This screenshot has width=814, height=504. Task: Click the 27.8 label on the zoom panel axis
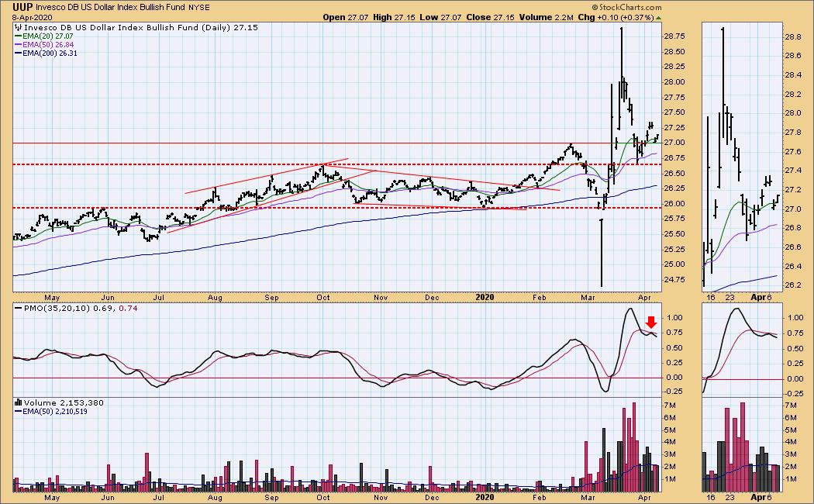coord(792,133)
